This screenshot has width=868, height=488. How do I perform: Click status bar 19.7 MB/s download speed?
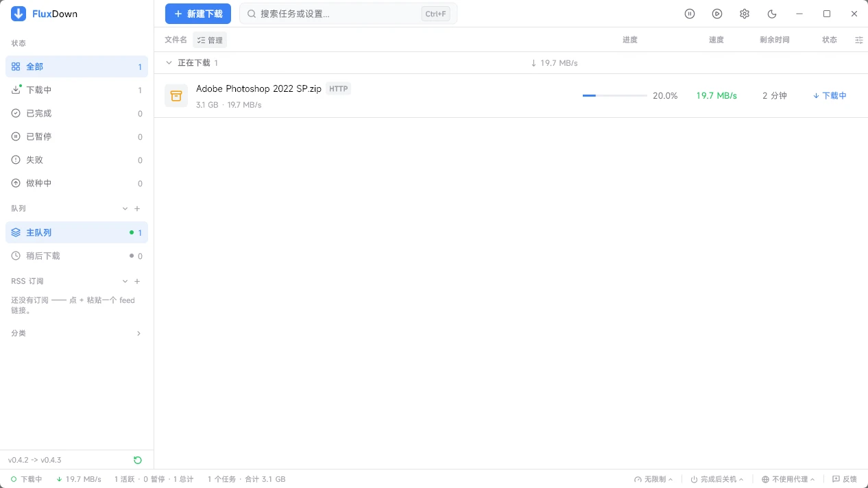point(79,479)
